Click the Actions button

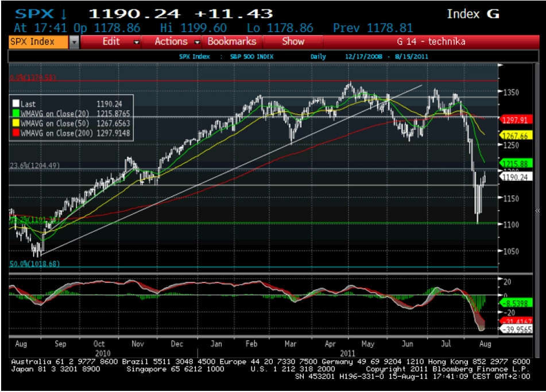[x=171, y=42]
